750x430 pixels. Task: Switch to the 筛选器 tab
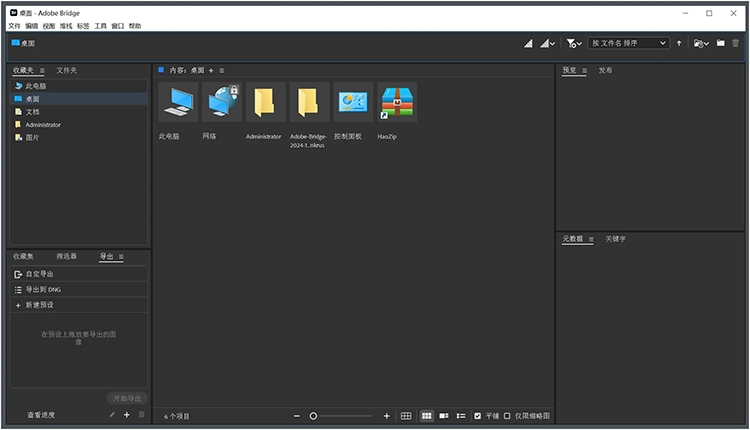[66, 256]
